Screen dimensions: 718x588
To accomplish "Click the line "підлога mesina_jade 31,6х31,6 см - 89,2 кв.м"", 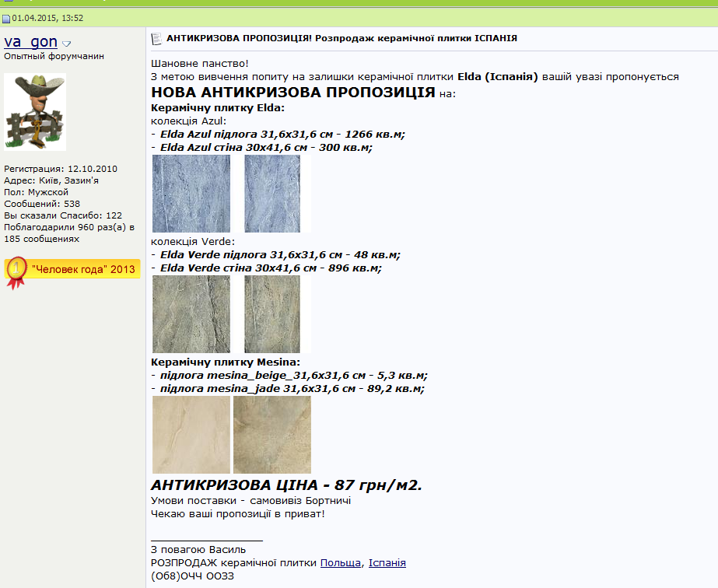I will [x=292, y=389].
